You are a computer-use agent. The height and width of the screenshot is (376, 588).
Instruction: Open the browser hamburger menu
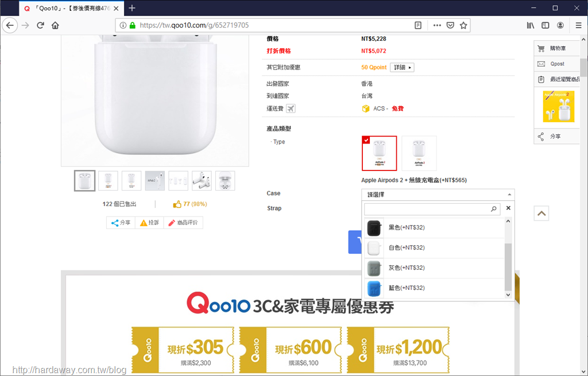578,25
